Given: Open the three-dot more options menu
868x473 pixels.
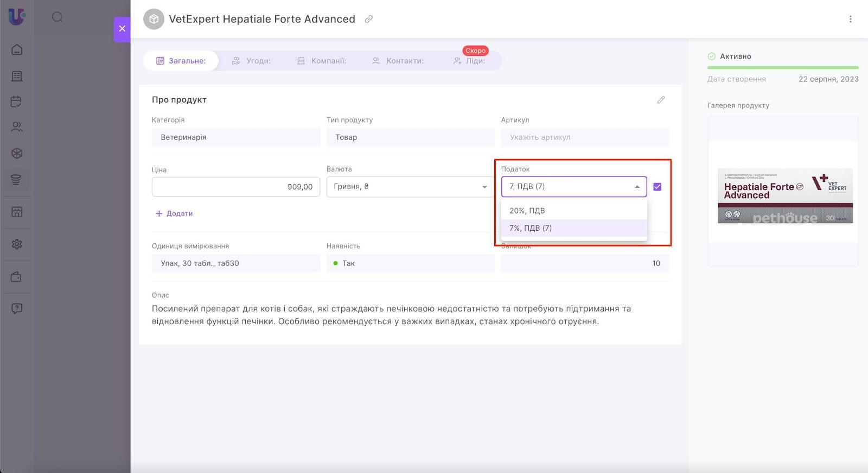Looking at the screenshot, I should click(850, 19).
